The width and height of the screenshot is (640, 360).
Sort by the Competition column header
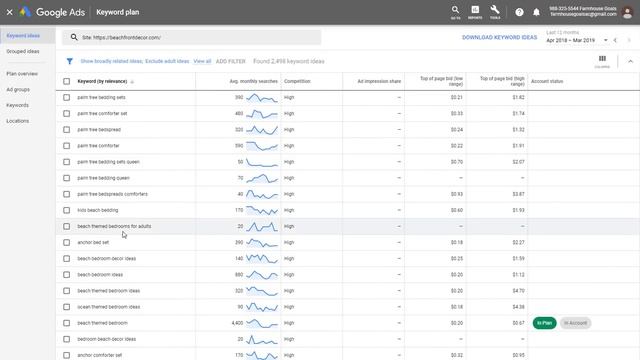coord(297,81)
